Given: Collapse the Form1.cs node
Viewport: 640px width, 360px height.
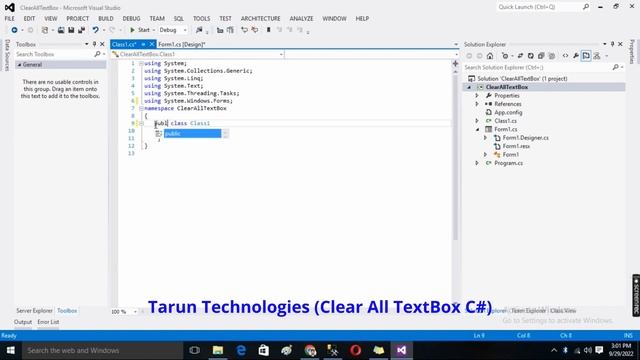Looking at the screenshot, I should (x=478, y=129).
